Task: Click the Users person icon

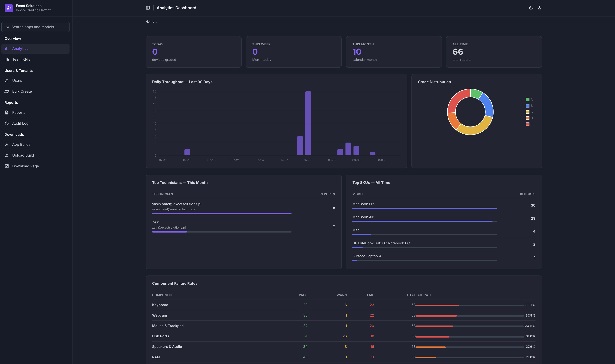Action: click(7, 80)
